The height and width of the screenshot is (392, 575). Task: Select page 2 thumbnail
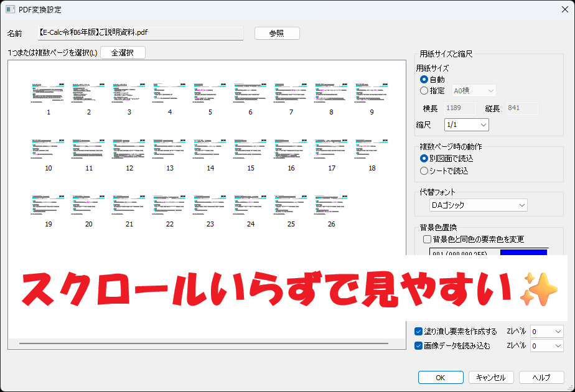click(88, 93)
